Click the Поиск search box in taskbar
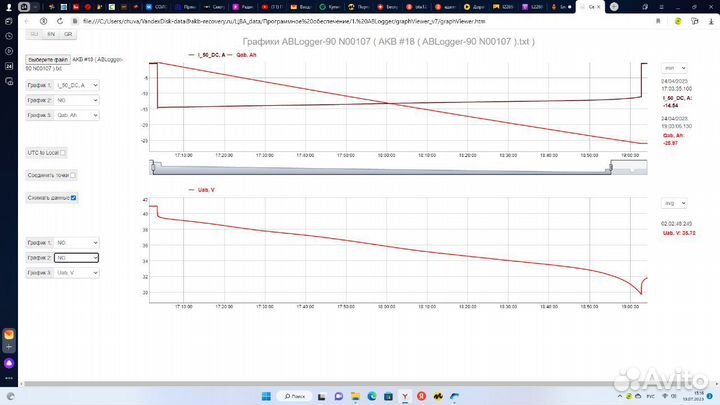The height and width of the screenshot is (405, 720). (299, 395)
